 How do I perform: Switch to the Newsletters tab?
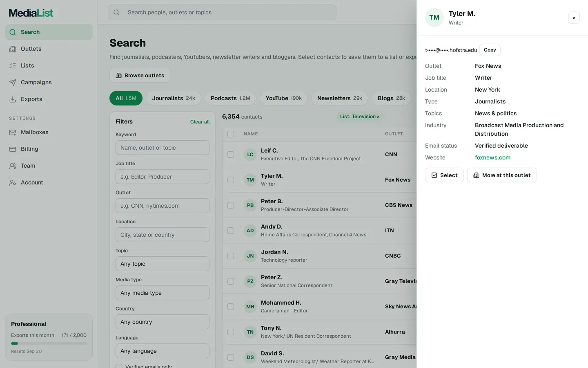(339, 98)
